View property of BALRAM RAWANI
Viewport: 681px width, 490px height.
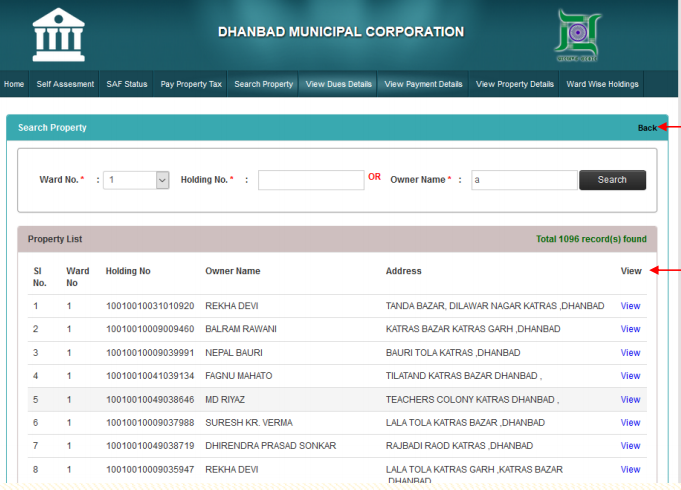[630, 329]
